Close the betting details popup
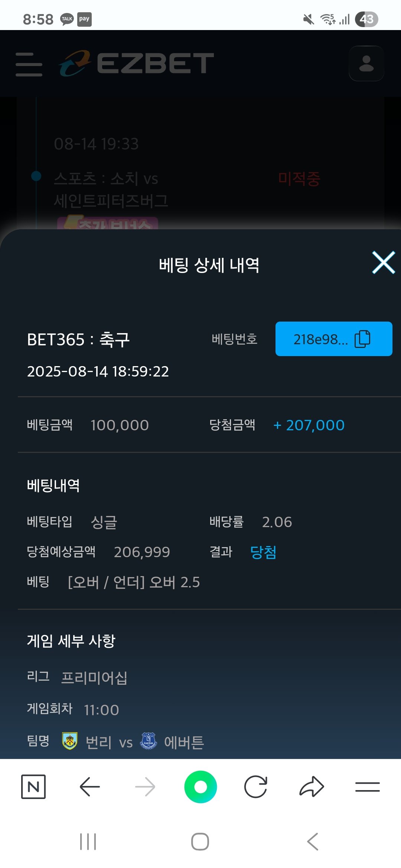The height and width of the screenshot is (868, 401). click(383, 263)
